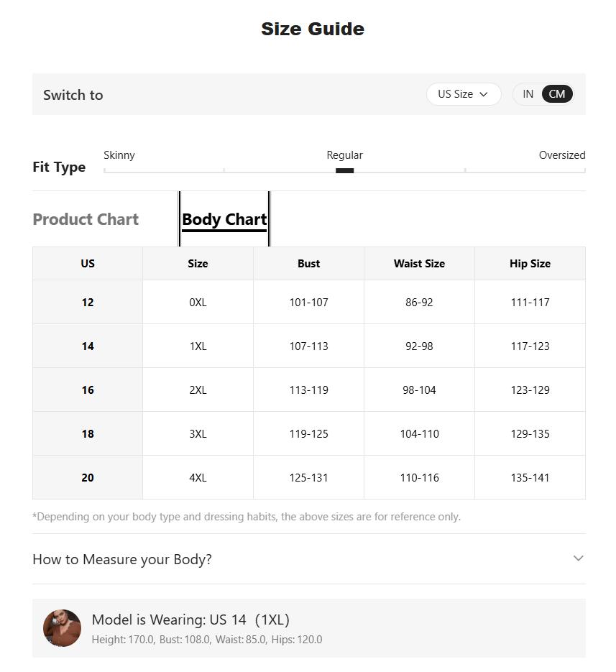The height and width of the screenshot is (672, 616).
Task: Select the US 12 size row
Action: tap(308, 302)
